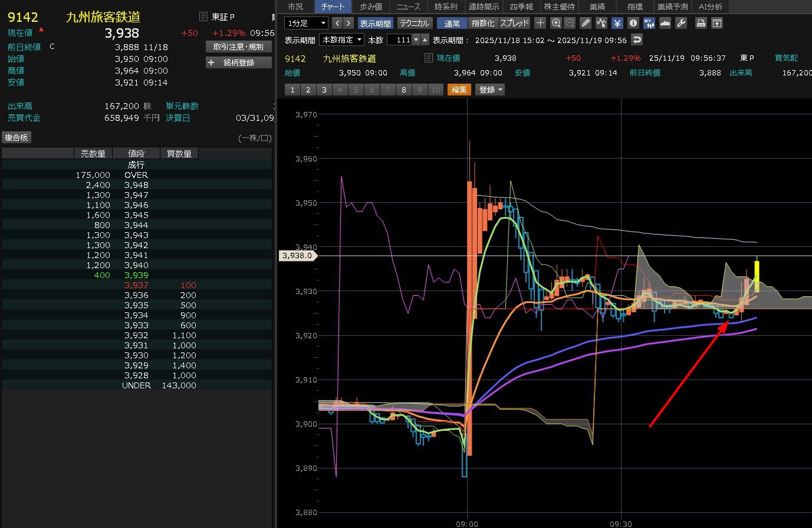Screen dimensions: 812x528
Task: Click the 取引注意・規制 button
Action: 238,47
